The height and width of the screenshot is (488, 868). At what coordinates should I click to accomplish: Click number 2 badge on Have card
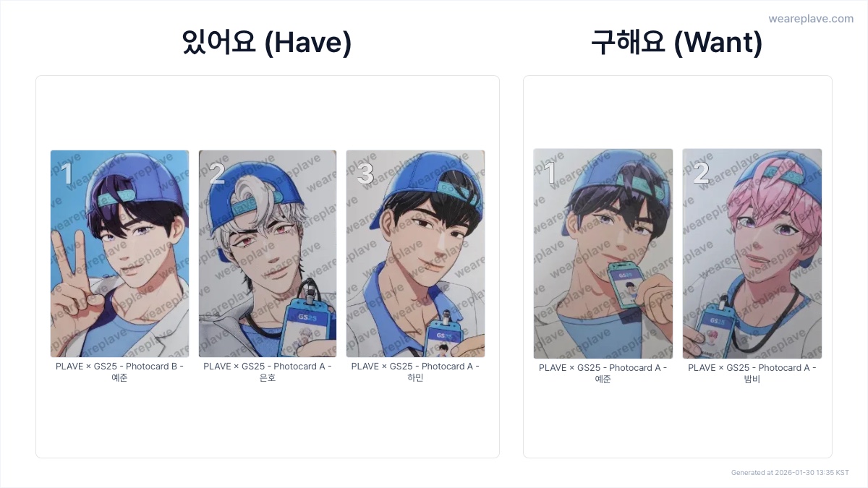[217, 174]
